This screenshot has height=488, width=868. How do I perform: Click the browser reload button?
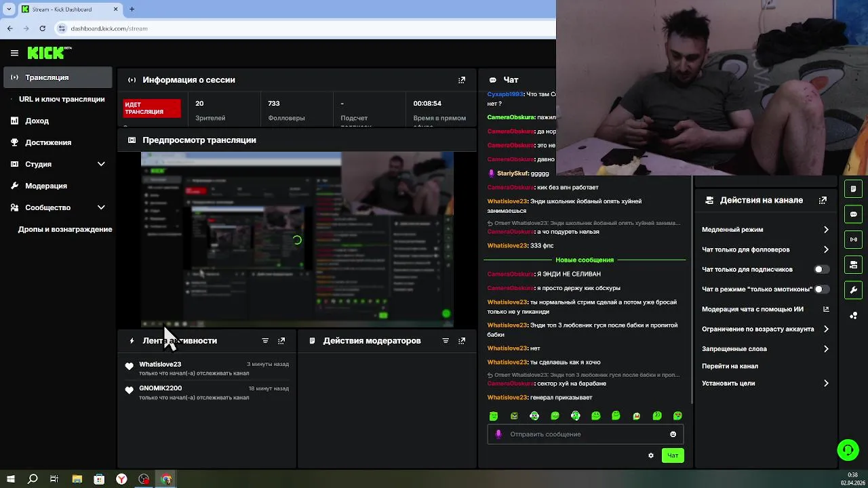[x=43, y=28]
